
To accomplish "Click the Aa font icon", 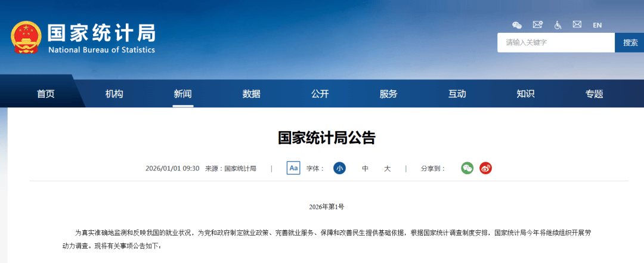I will (293, 168).
